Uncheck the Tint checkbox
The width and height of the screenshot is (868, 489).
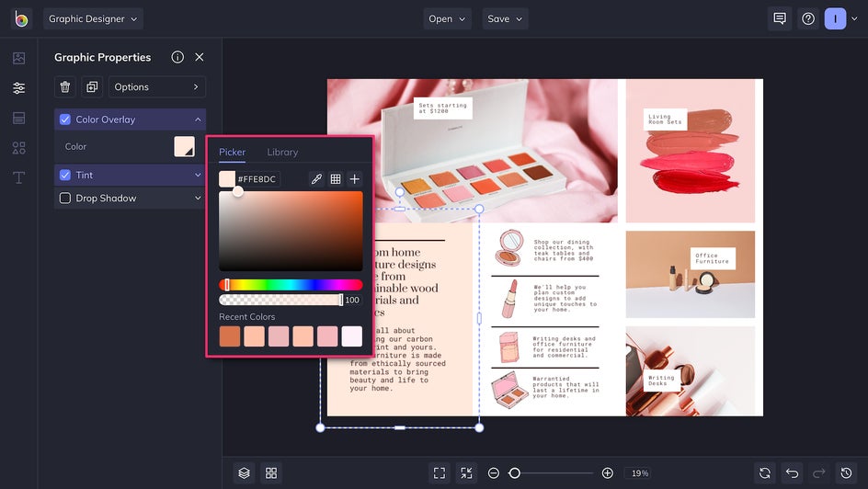pyautogui.click(x=64, y=175)
